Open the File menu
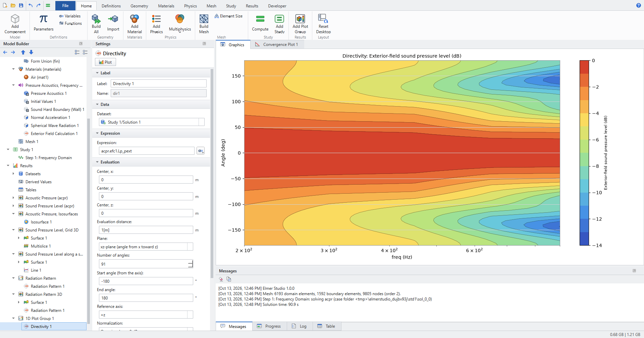This screenshot has width=644, height=338. pyautogui.click(x=65, y=6)
